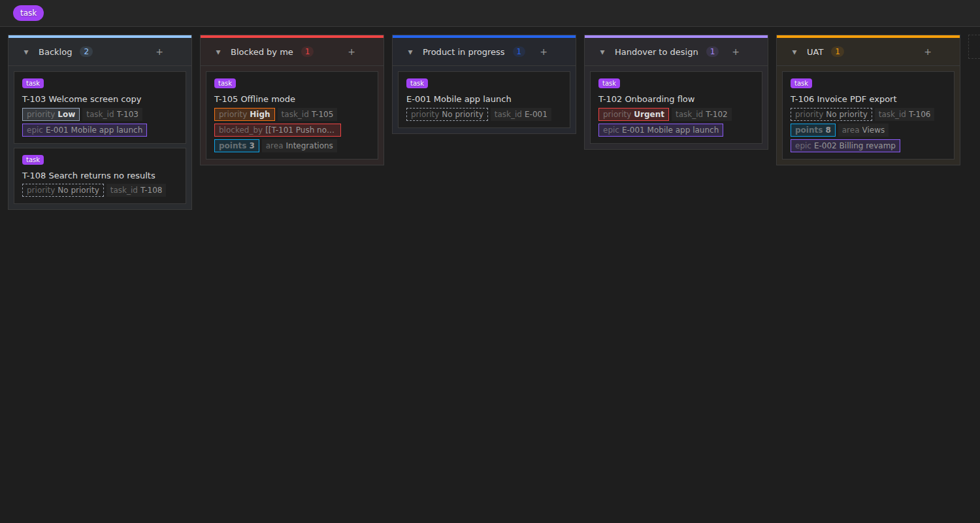This screenshot has height=523, width=980.
Task: Add a card to Handover to design column
Action: click(x=736, y=52)
